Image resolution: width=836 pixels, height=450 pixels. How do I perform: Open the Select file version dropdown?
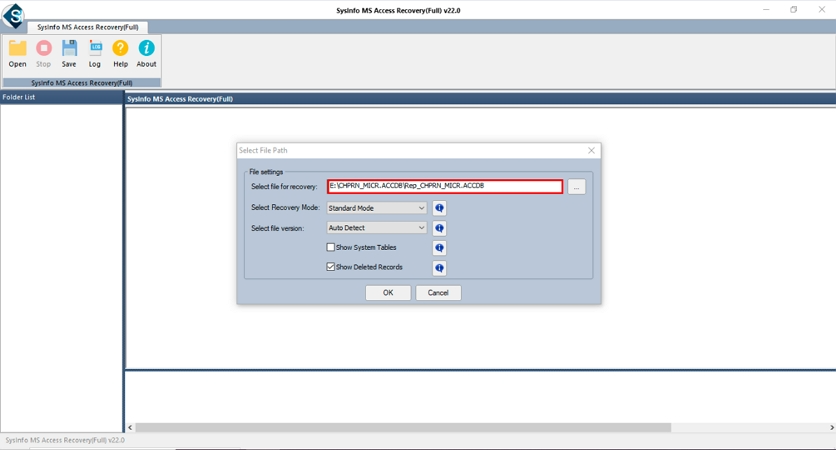point(376,228)
